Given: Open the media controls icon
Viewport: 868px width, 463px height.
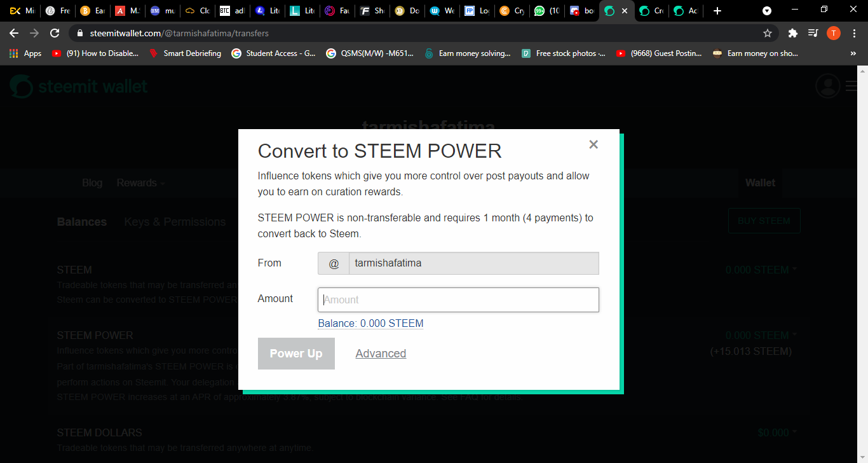Looking at the screenshot, I should (x=813, y=33).
